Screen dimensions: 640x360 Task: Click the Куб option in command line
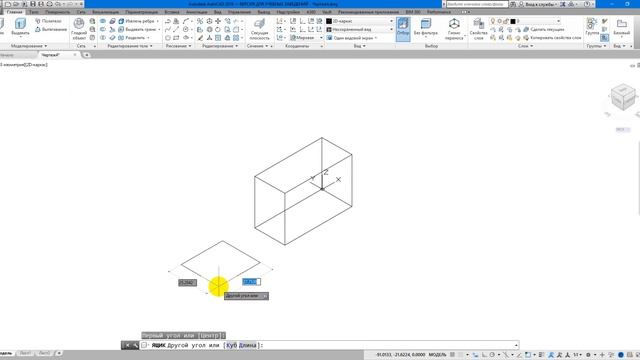(x=231, y=345)
